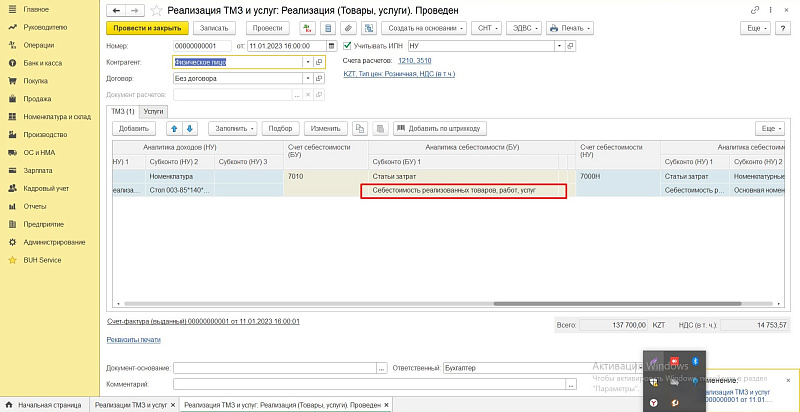The height and width of the screenshot is (412, 800).
Task: Open the Счет-фактура (выданный) link
Action: [x=203, y=321]
